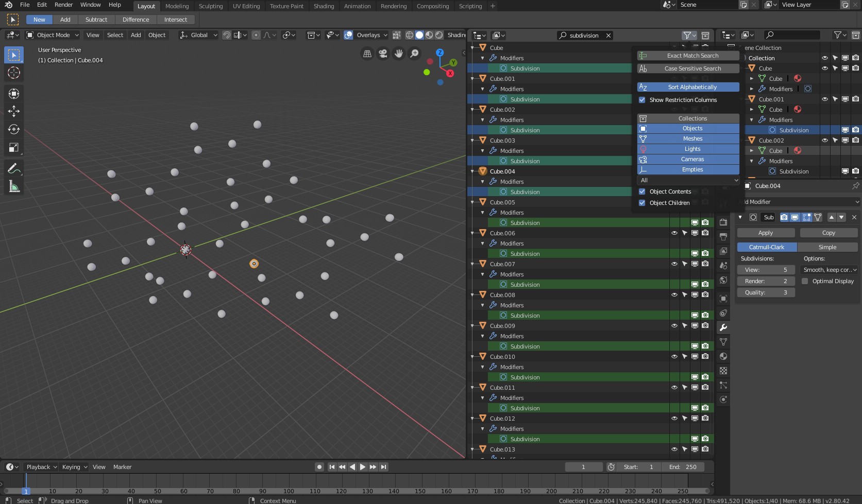Switch to the Sculpting workspace tab
Image resolution: width=862 pixels, height=504 pixels.
211,6
